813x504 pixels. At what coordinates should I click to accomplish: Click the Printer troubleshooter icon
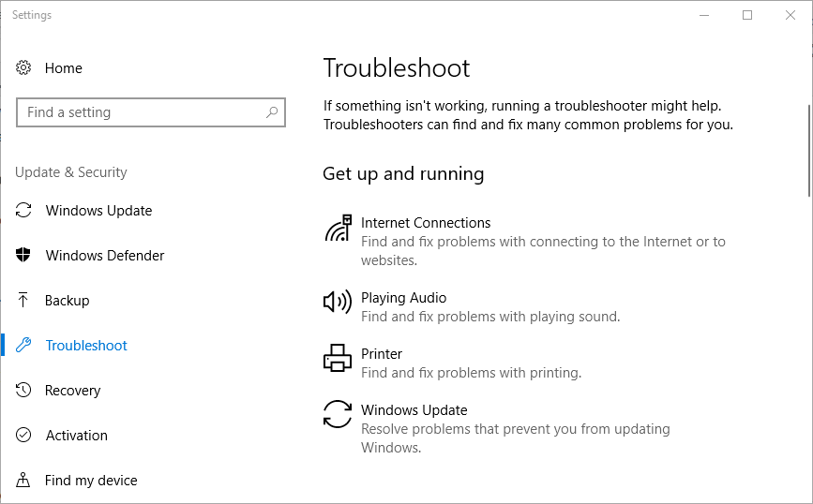click(x=337, y=358)
